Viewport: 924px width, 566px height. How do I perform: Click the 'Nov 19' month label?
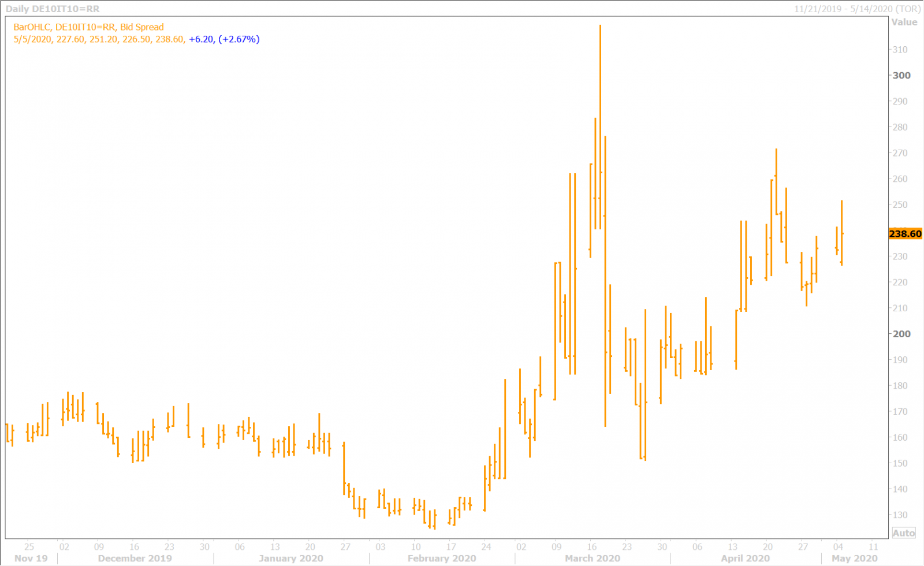[x=31, y=558]
